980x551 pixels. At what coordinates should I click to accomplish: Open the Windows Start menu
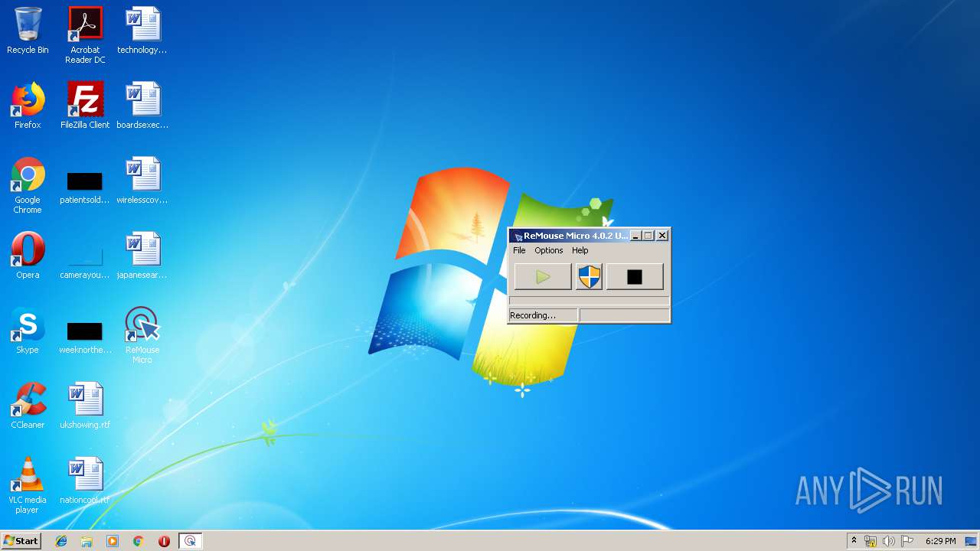tap(21, 541)
